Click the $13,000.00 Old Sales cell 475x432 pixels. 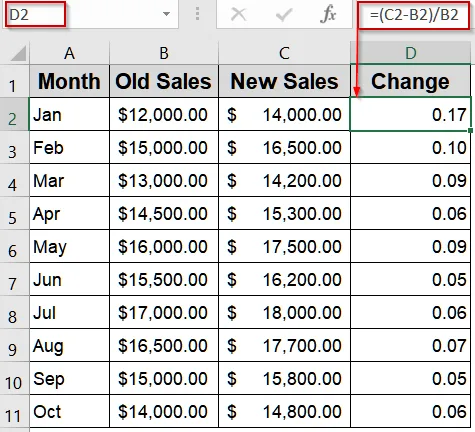pos(164,180)
